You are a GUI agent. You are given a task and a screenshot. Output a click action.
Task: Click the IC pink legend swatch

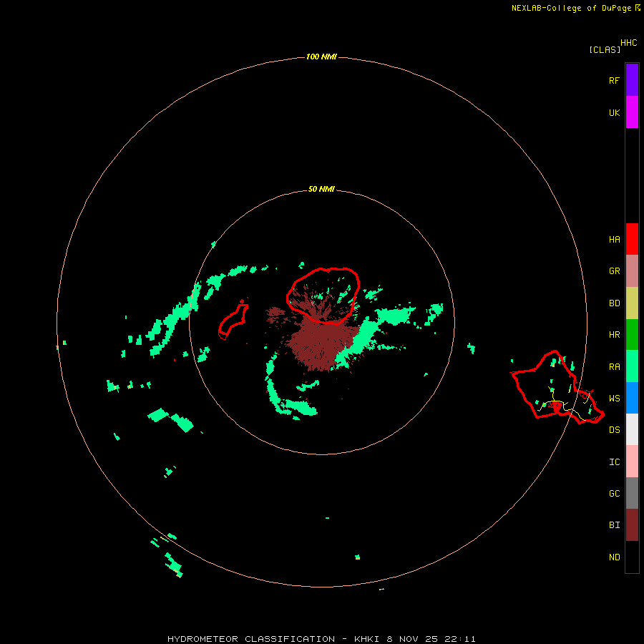(x=632, y=462)
